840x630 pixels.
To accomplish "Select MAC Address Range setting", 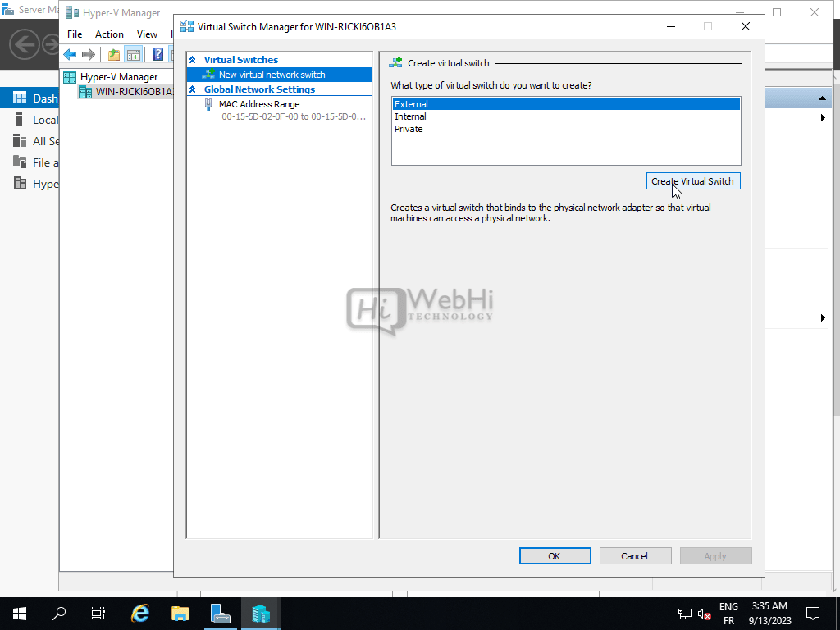I will [258, 104].
